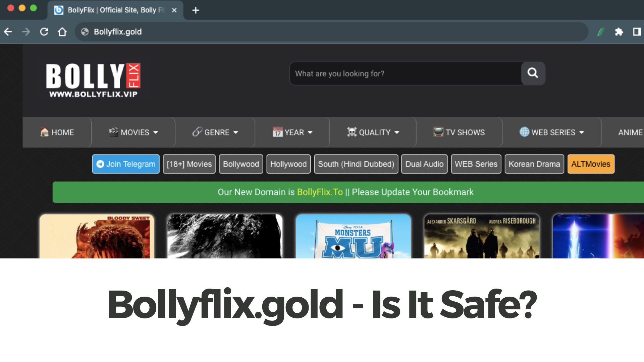Click the macOS red close window button
The width and height of the screenshot is (644, 362).
pos(11,8)
